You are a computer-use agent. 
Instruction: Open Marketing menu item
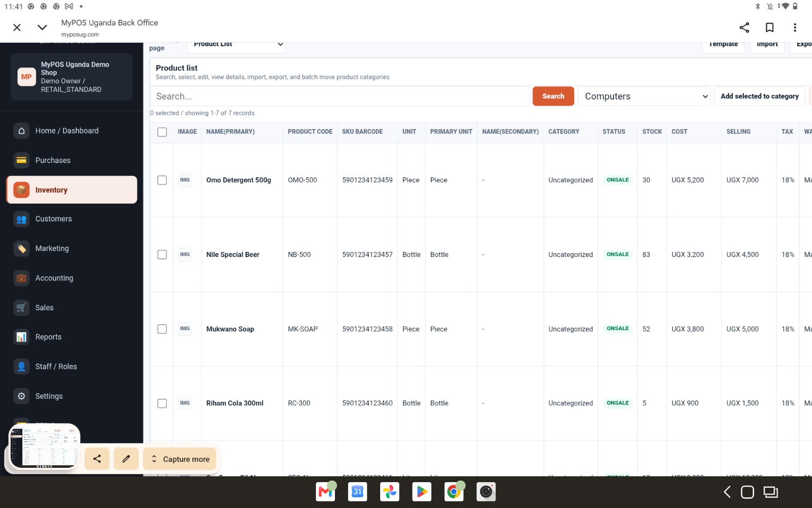[72, 248]
